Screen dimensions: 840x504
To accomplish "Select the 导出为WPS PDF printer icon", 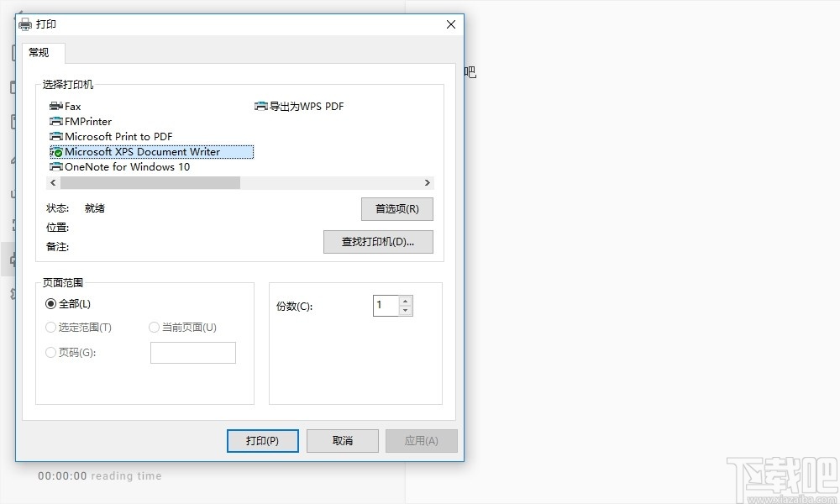I will [x=260, y=106].
